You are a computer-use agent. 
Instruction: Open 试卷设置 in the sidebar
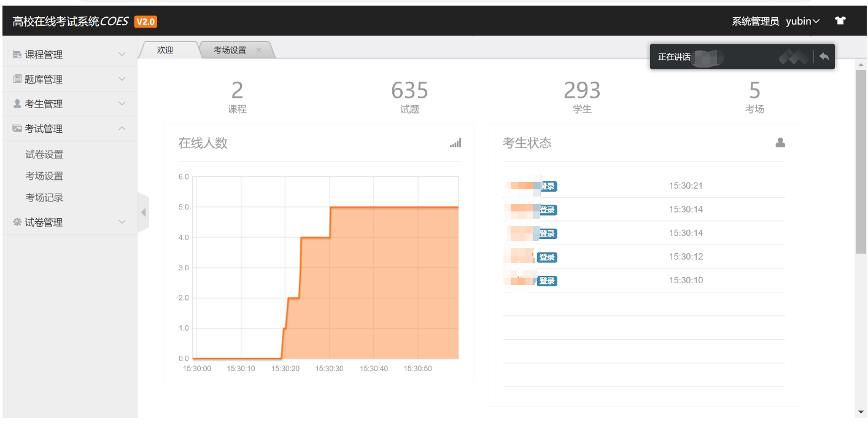[x=44, y=154]
